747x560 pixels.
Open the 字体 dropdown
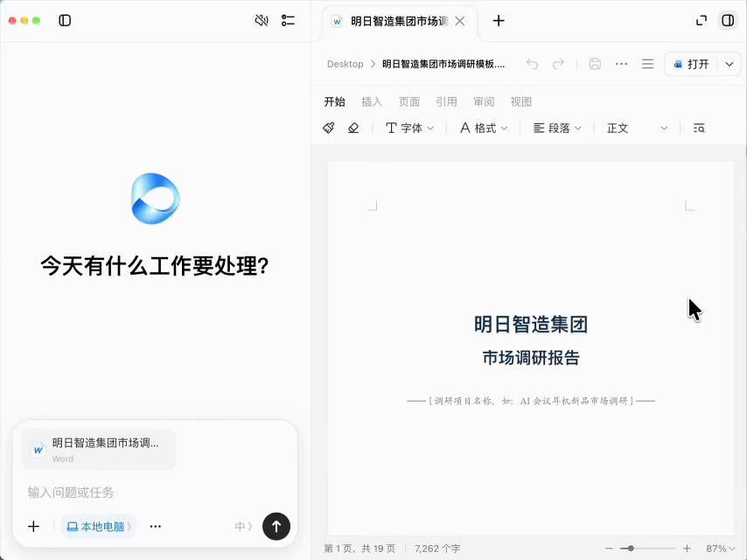(x=409, y=128)
